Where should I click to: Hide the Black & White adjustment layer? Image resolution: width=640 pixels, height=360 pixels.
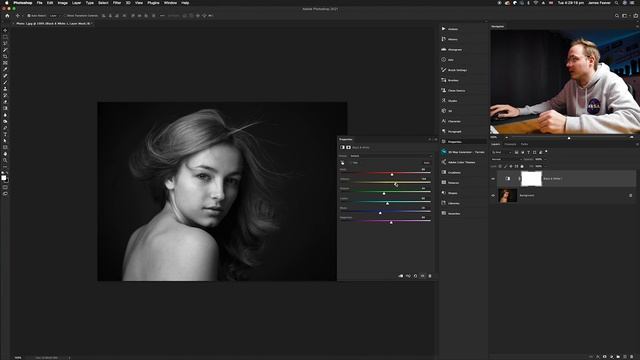click(x=493, y=178)
